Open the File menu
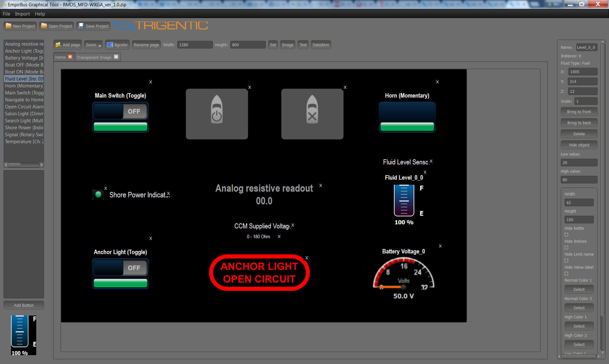 [6, 14]
